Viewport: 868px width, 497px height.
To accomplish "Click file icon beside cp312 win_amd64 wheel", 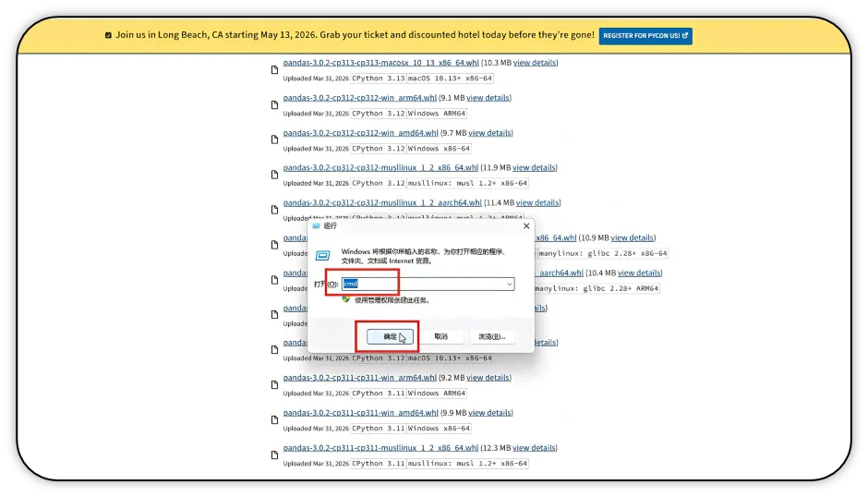I will pos(274,139).
